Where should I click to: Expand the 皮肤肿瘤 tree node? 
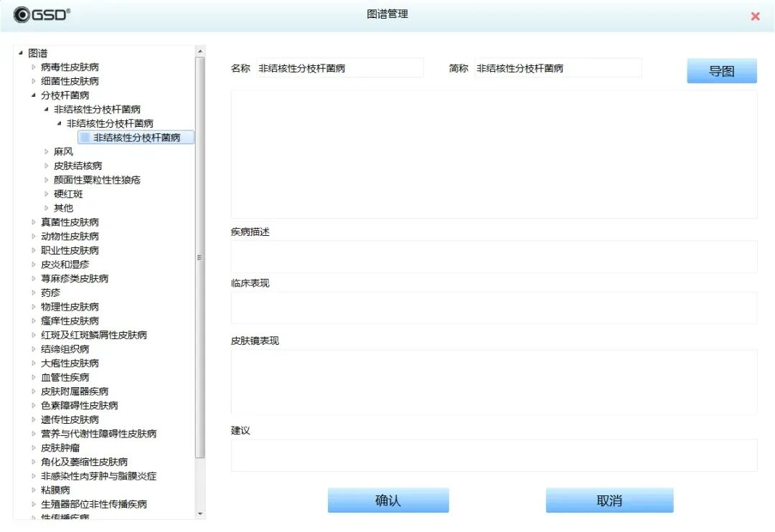32,447
